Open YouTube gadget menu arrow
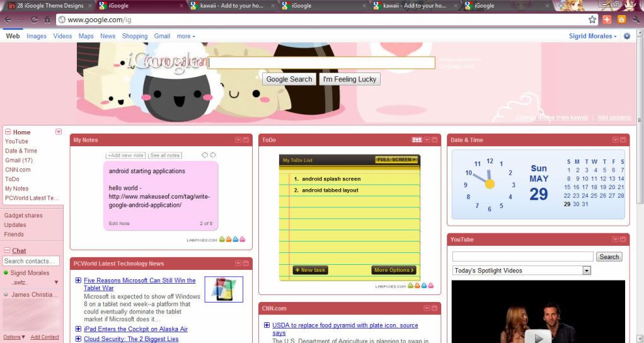The height and width of the screenshot is (343, 644). point(615,240)
